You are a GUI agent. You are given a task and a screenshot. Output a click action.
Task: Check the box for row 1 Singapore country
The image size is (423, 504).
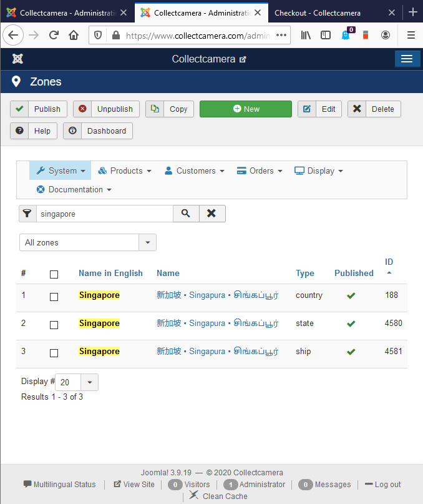coord(54,297)
